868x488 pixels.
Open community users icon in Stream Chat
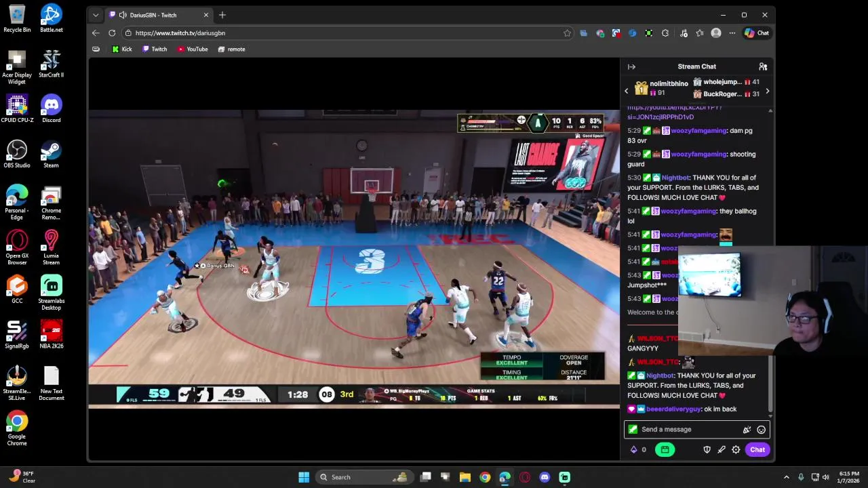(763, 66)
